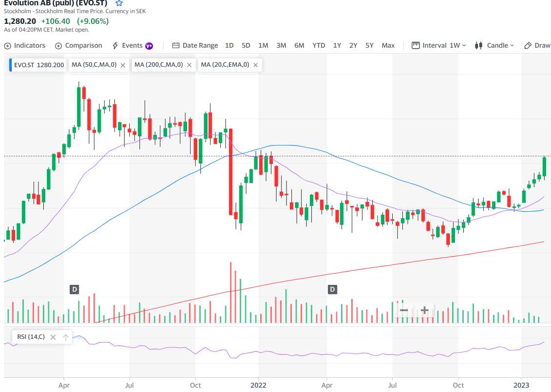551x392 pixels.
Task: Open the Comparison tool
Action: tap(78, 45)
